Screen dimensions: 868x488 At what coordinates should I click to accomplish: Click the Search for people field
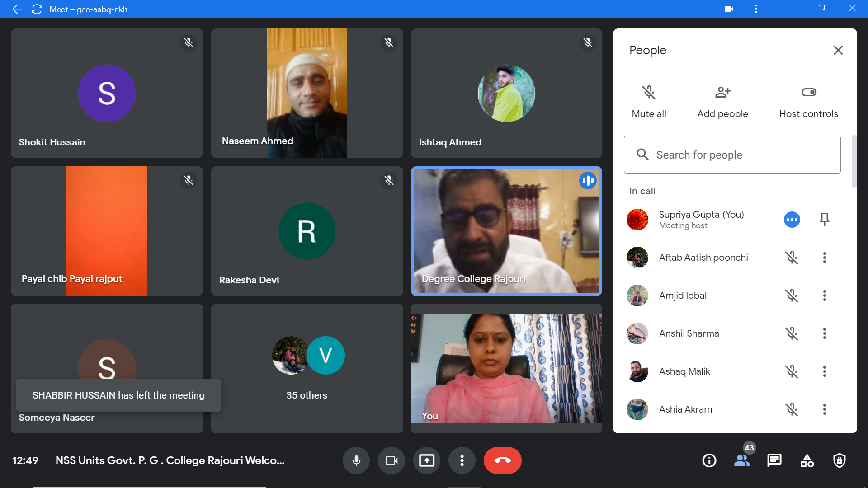(732, 155)
